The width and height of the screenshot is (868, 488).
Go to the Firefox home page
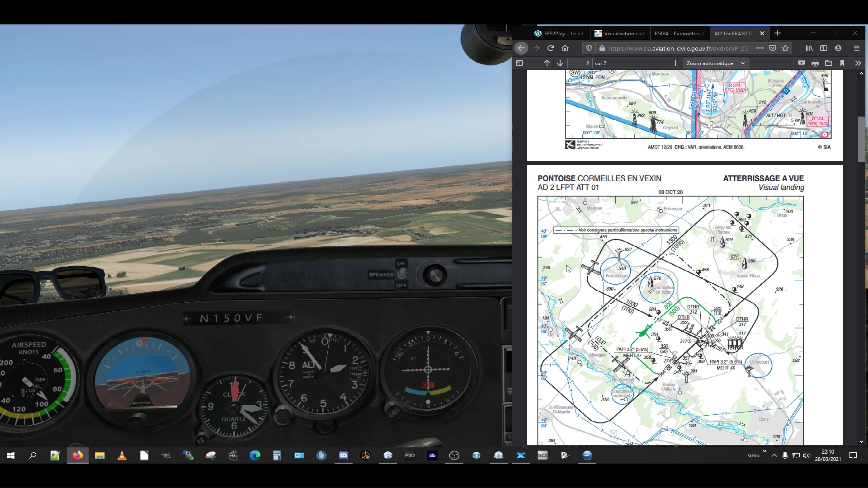[565, 48]
